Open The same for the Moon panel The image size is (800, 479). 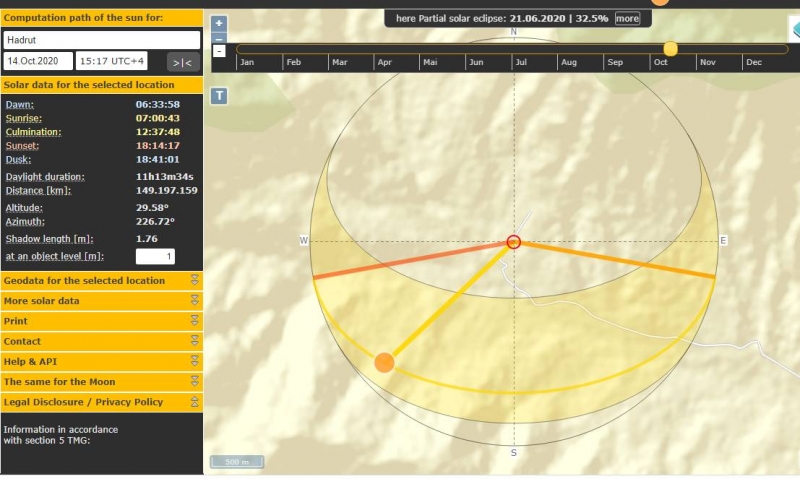point(100,382)
